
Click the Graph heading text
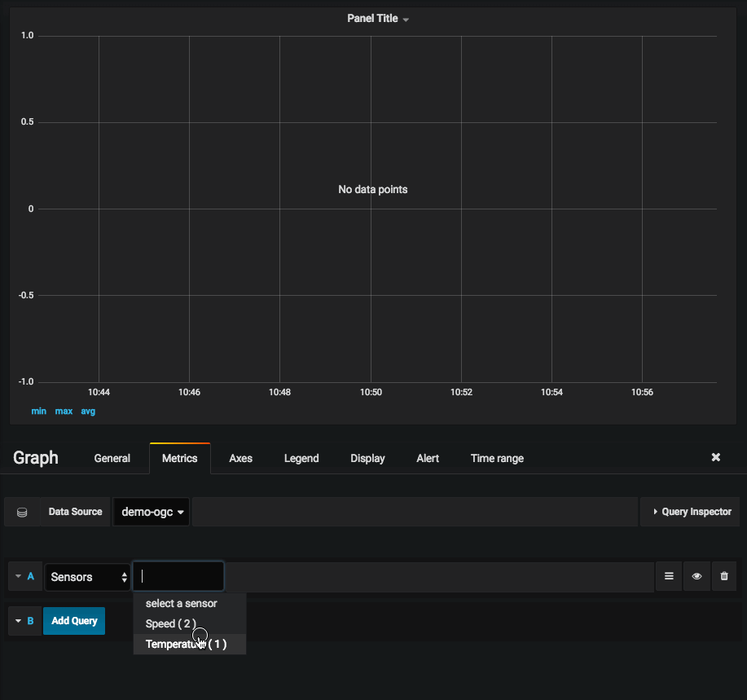(x=36, y=458)
